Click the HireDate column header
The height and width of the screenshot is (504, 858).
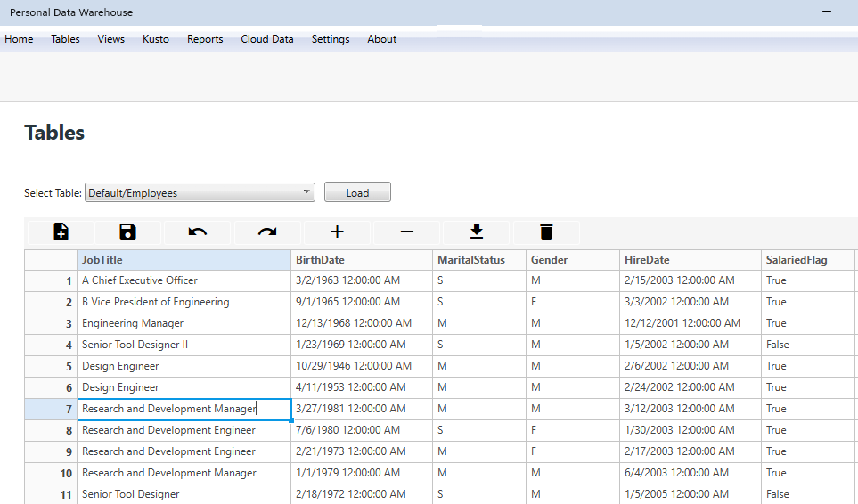click(x=690, y=260)
